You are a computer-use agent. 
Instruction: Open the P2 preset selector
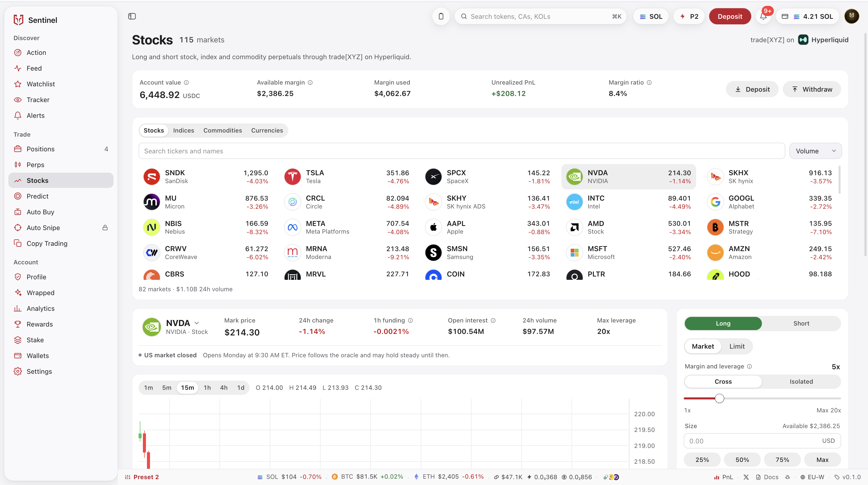pyautogui.click(x=689, y=16)
